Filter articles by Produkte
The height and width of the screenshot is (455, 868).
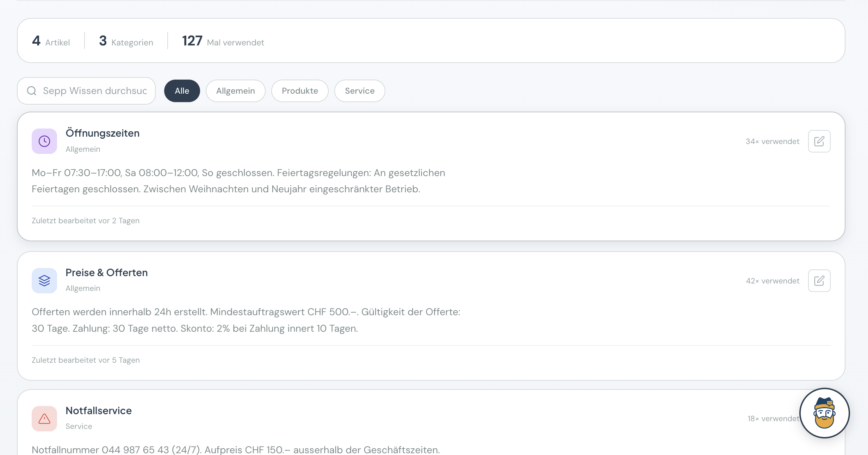coord(300,91)
